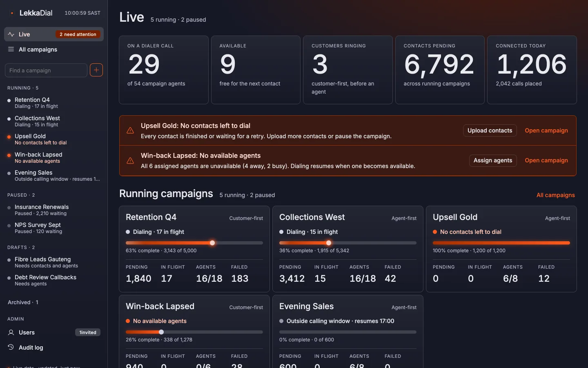The width and height of the screenshot is (588, 368).
Task: Open Users admin page
Action: point(54,332)
